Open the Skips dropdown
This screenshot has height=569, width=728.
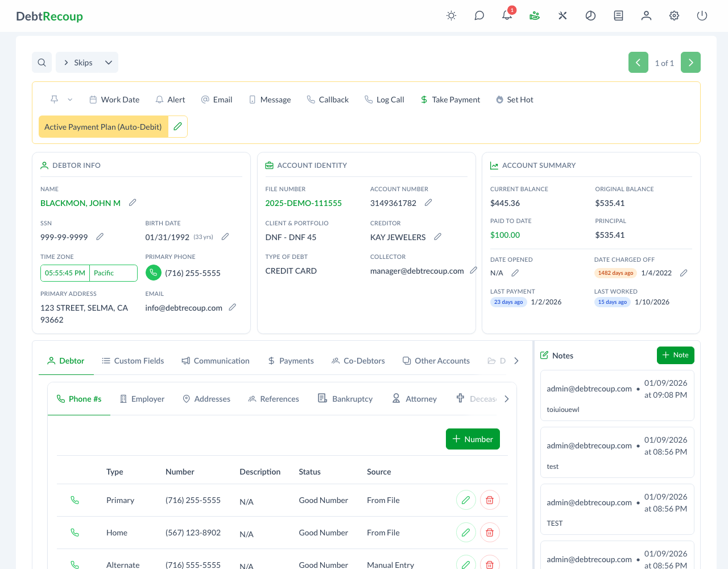[x=88, y=63]
